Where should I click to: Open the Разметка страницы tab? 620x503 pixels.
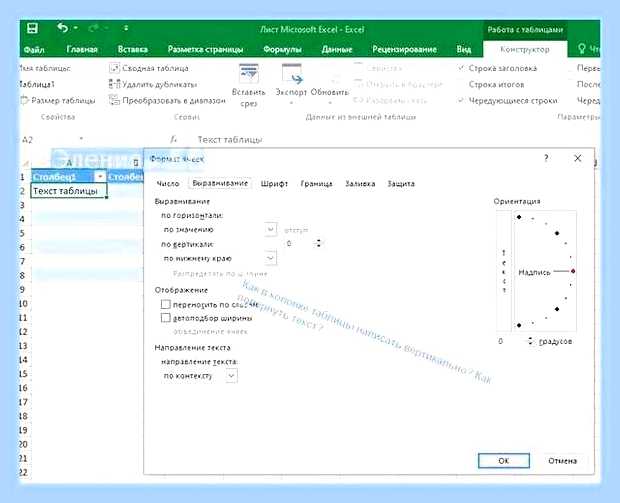tap(205, 49)
